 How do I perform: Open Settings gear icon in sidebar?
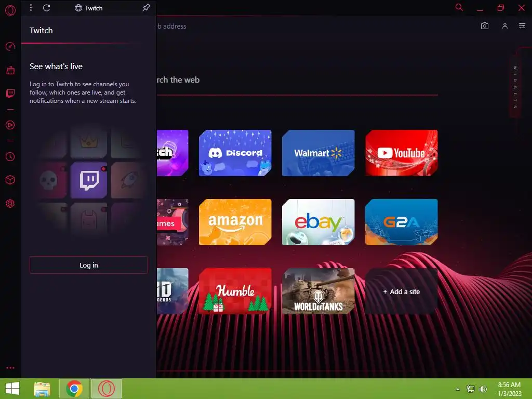point(10,203)
